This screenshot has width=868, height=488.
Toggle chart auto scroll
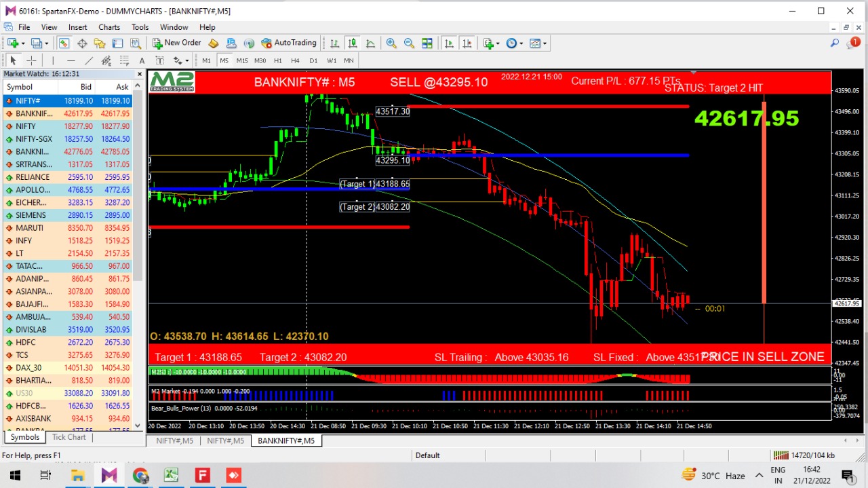(x=449, y=43)
